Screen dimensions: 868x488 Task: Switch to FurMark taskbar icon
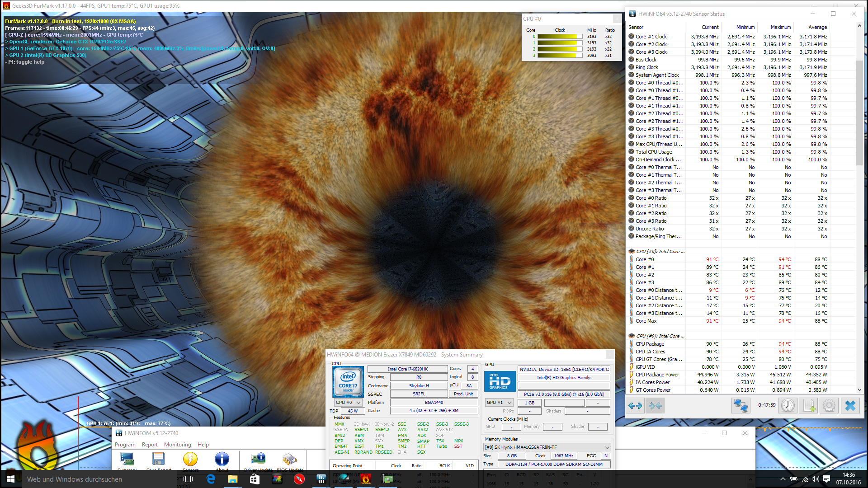click(365, 479)
